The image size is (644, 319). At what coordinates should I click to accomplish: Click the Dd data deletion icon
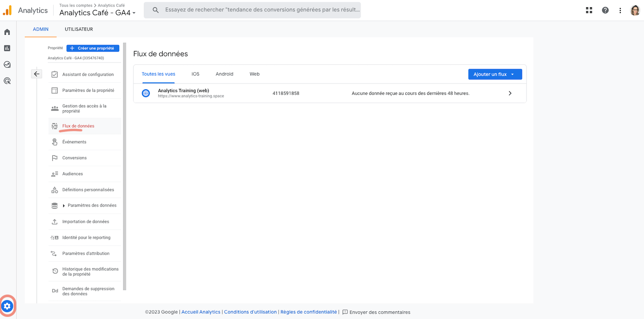pyautogui.click(x=55, y=291)
